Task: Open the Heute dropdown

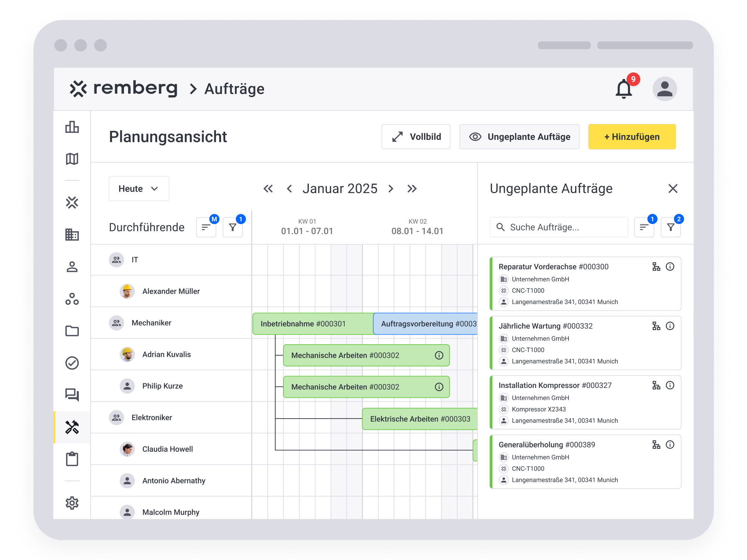Action: 139,189
